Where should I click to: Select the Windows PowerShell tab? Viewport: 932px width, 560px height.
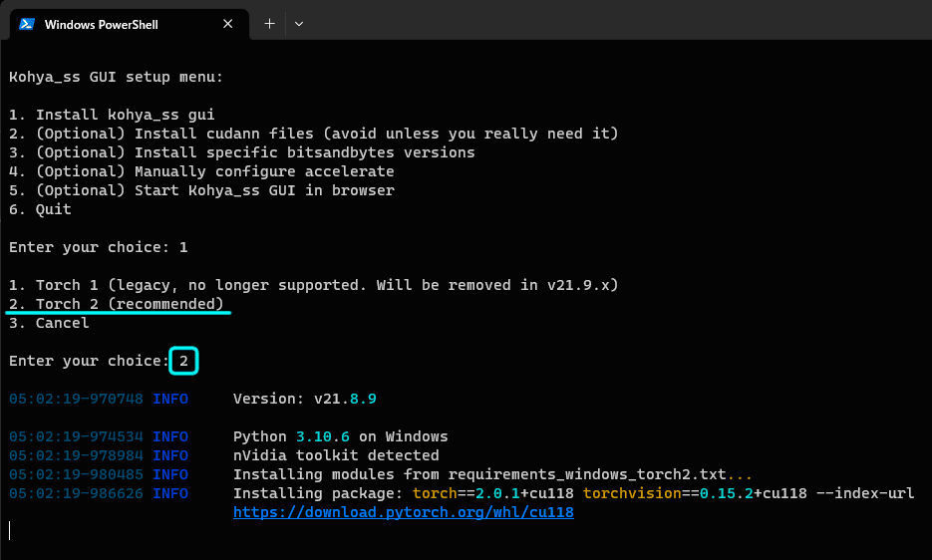129,24
